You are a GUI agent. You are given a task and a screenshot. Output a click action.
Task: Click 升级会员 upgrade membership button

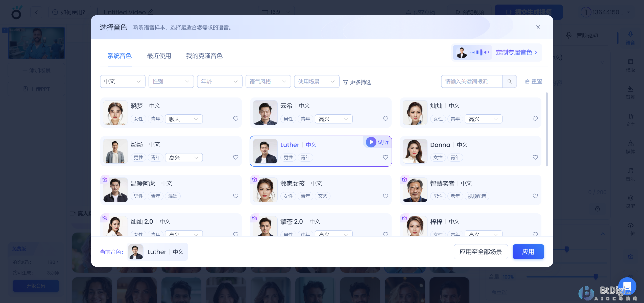tap(36, 286)
